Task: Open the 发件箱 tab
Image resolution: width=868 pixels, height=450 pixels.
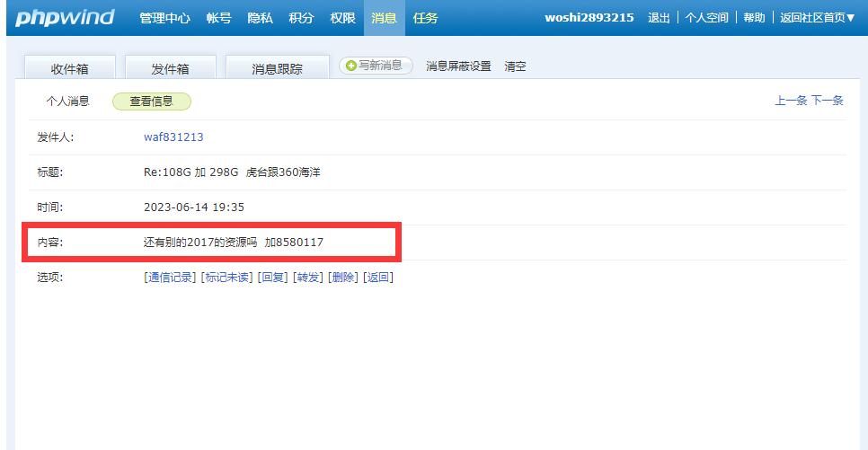Action: (170, 69)
